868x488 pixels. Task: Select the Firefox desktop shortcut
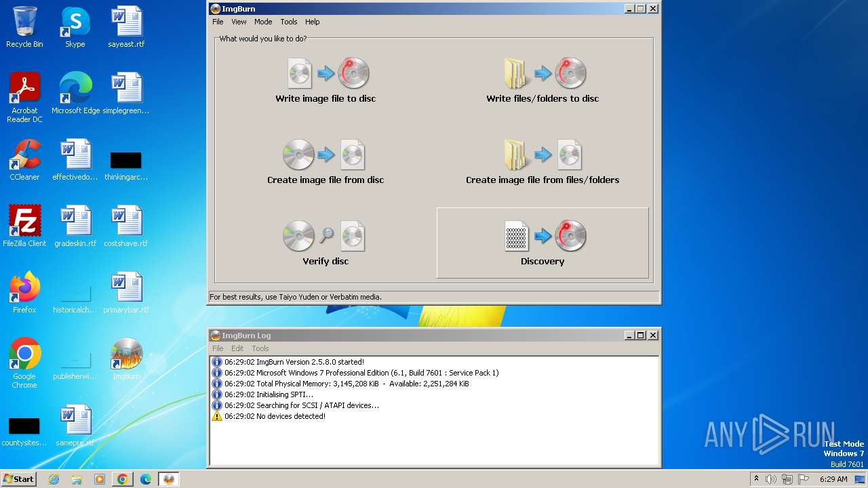(24, 293)
